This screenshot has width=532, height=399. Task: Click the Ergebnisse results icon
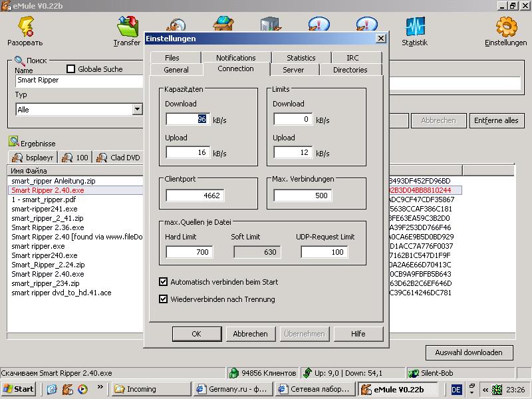[x=14, y=142]
